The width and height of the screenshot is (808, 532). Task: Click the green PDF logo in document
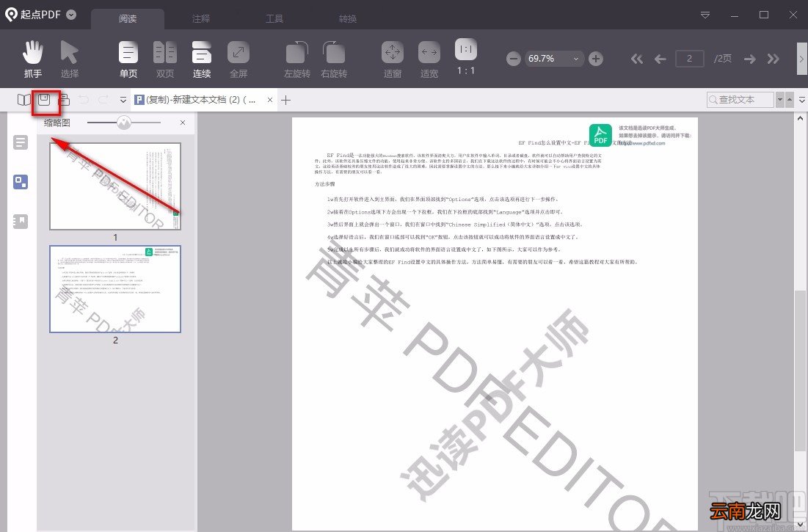(601, 136)
